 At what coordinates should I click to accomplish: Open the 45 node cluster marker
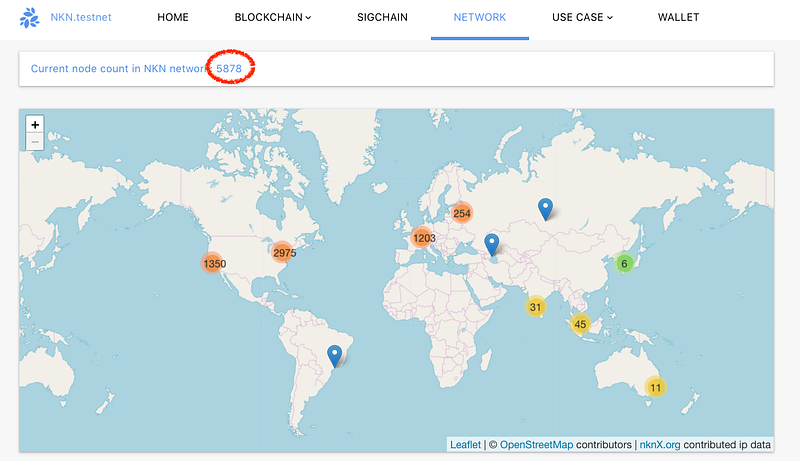pyautogui.click(x=580, y=324)
